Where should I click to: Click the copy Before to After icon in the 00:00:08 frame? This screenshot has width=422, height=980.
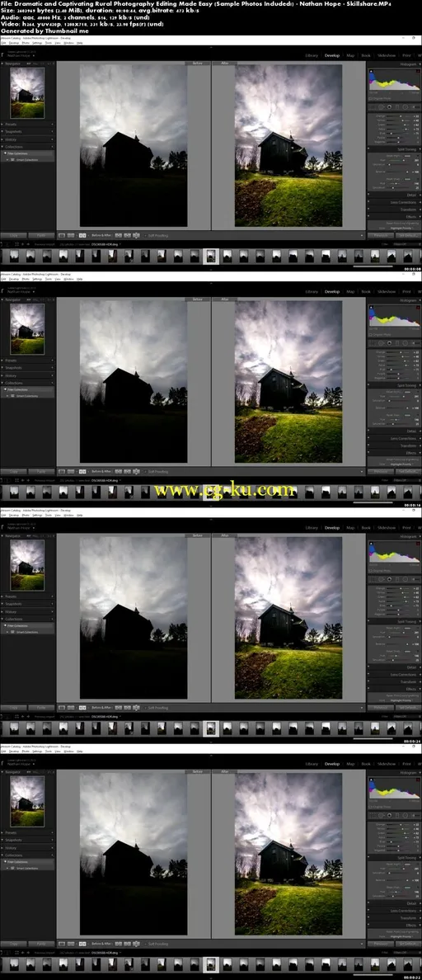[118, 235]
